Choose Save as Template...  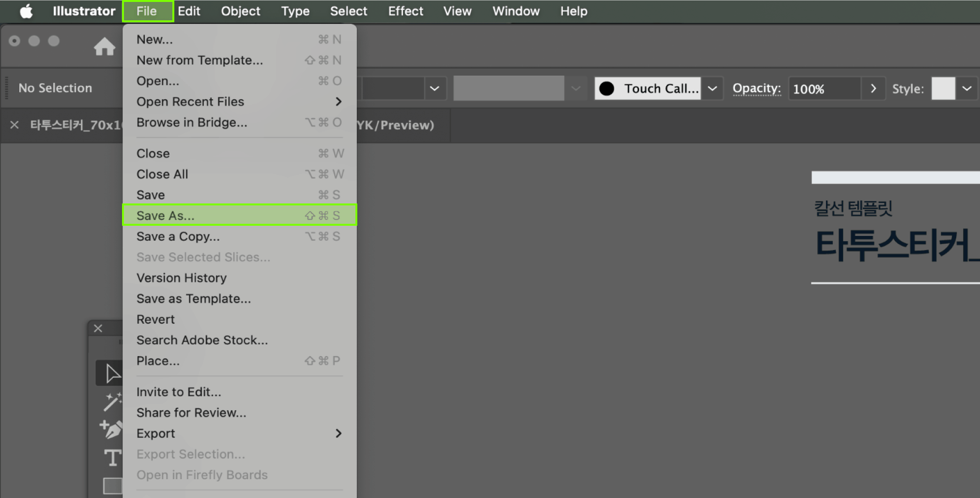click(240, 299)
